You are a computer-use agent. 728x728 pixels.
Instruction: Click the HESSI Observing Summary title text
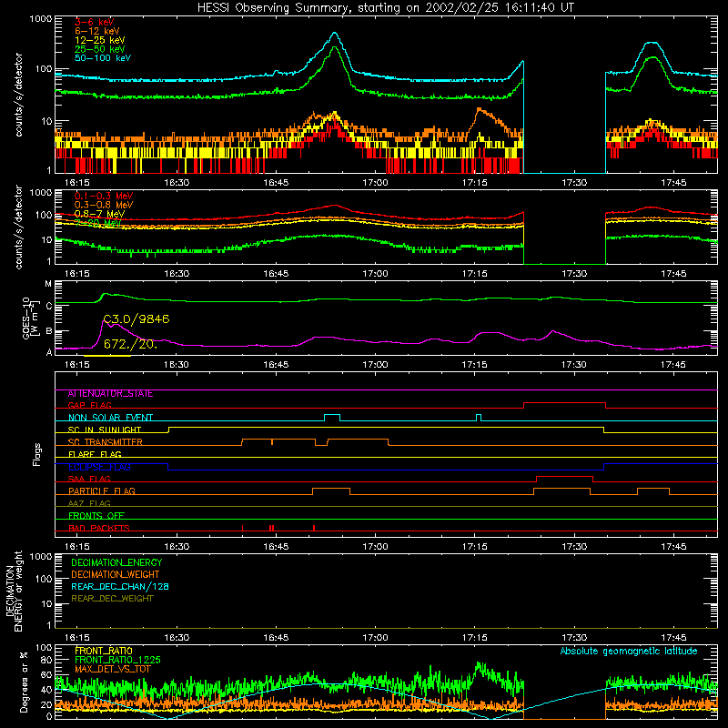click(x=385, y=7)
